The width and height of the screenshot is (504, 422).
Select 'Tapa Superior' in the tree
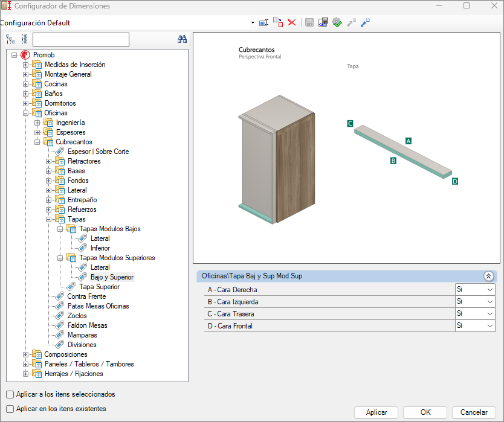[x=99, y=287]
